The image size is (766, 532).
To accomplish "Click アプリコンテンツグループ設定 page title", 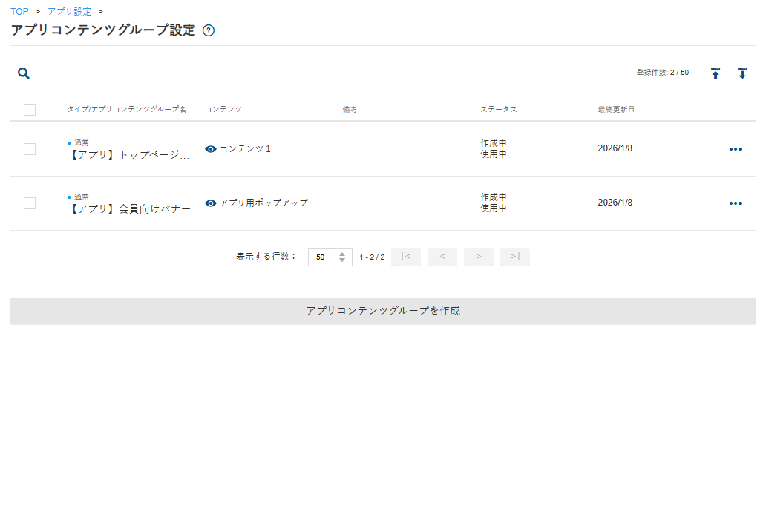I will (103, 30).
